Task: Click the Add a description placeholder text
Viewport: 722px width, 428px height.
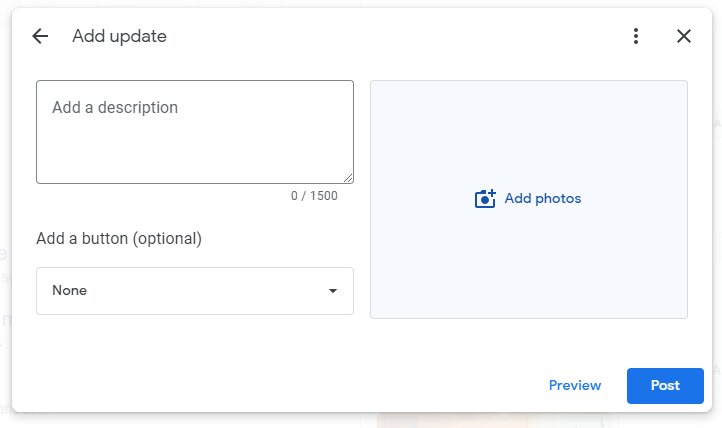Action: [115, 107]
